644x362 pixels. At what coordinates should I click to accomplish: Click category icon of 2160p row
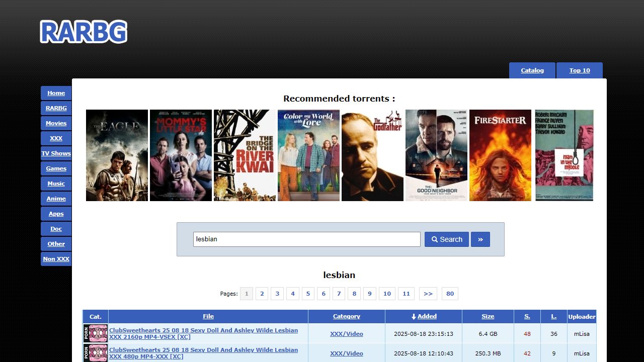point(96,334)
